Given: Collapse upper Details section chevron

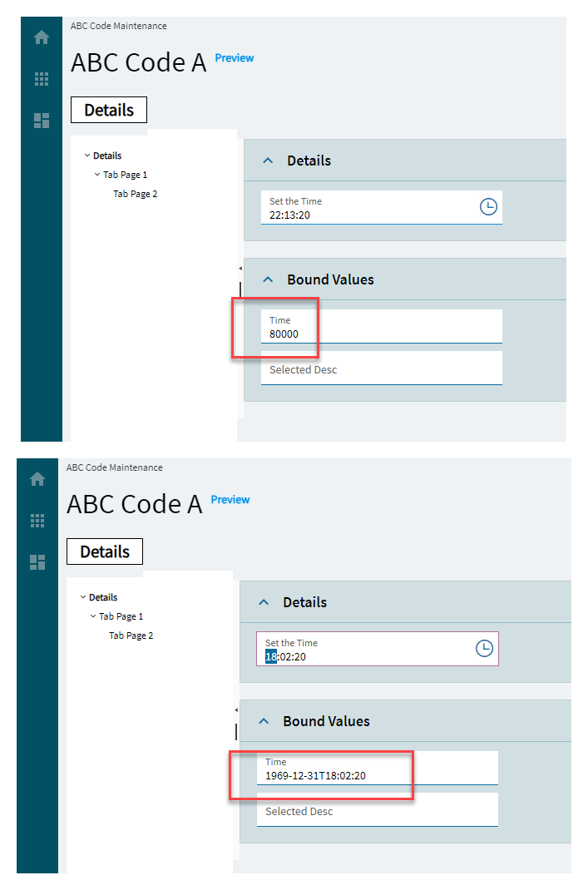Looking at the screenshot, I should tap(268, 161).
